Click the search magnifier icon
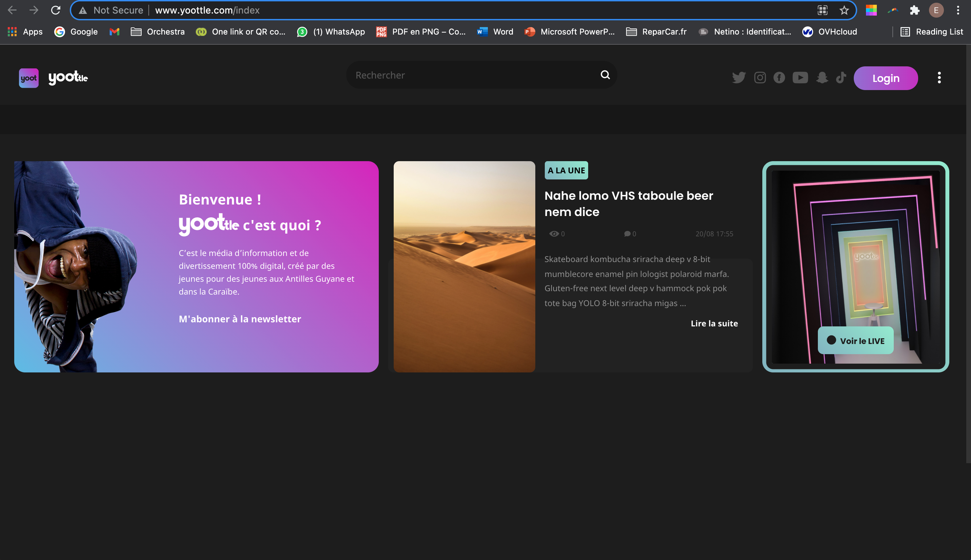This screenshot has height=560, width=971. tap(605, 74)
